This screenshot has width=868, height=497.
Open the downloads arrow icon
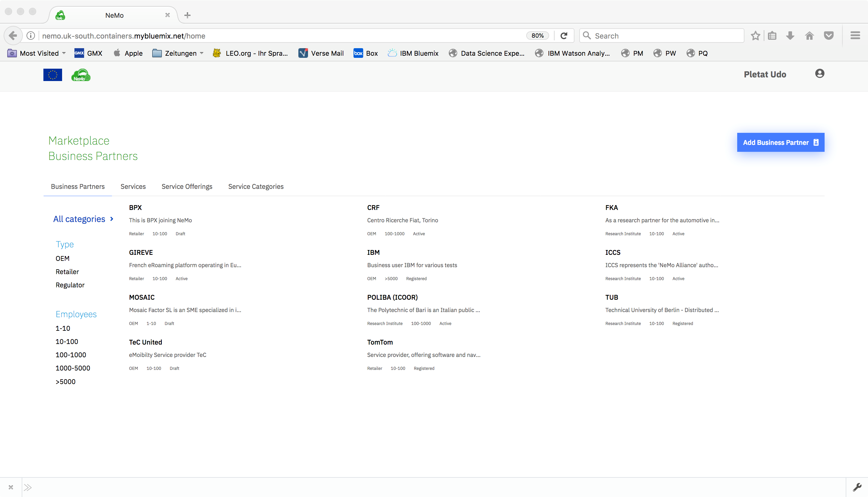point(790,36)
